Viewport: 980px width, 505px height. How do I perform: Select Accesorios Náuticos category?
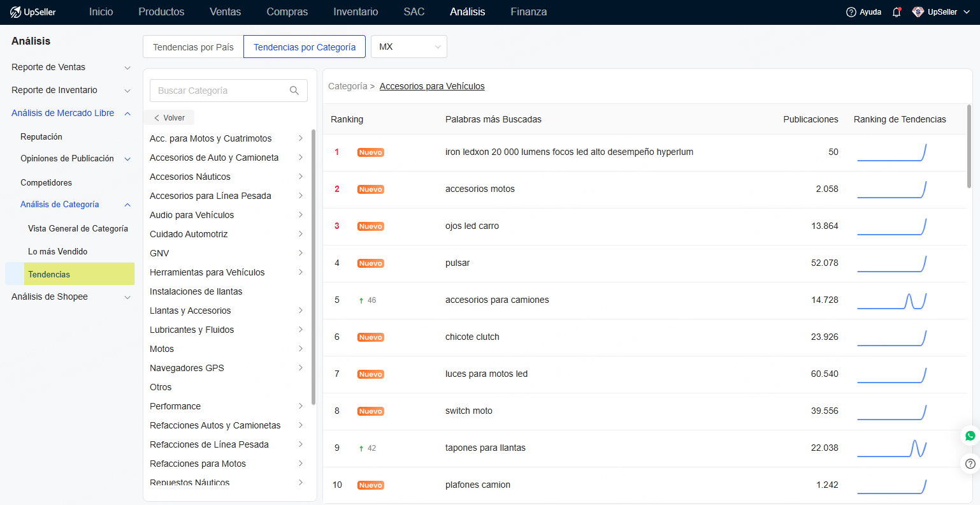click(x=190, y=177)
